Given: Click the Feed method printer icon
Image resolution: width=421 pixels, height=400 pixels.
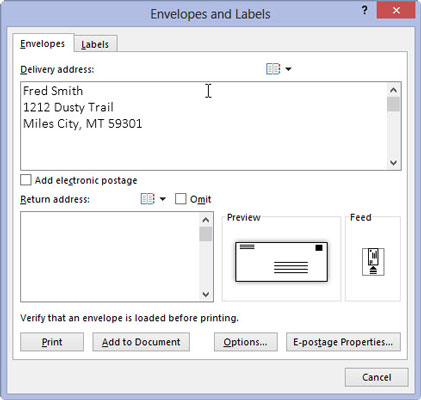Looking at the screenshot, I should 373,262.
